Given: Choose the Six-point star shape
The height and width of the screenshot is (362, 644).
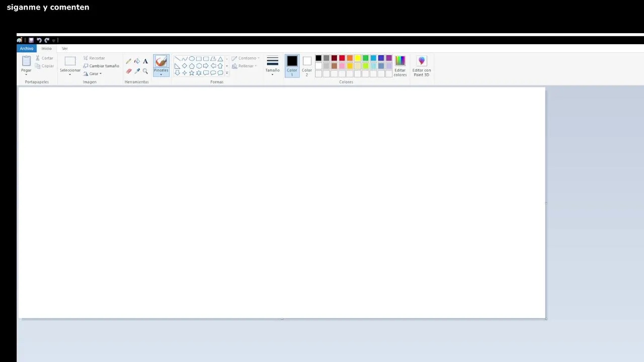Looking at the screenshot, I should pos(199,73).
